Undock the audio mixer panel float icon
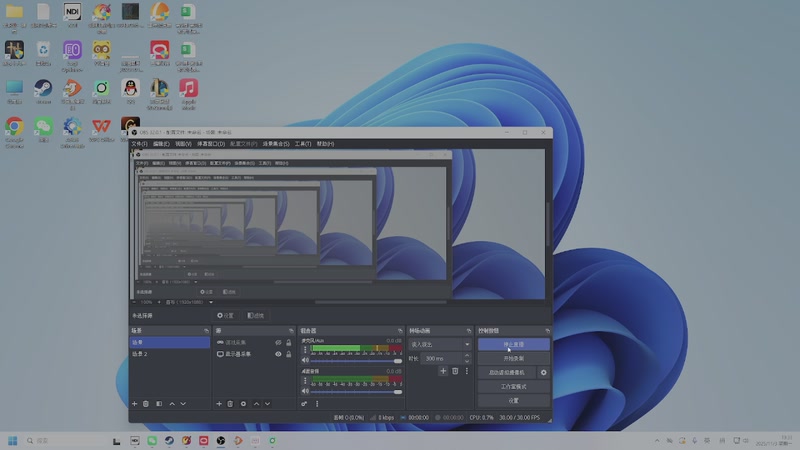The height and width of the screenshot is (450, 800). click(400, 331)
